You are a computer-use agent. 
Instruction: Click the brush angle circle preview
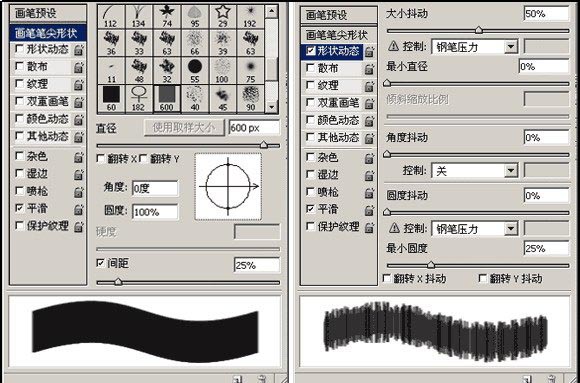[x=228, y=187]
